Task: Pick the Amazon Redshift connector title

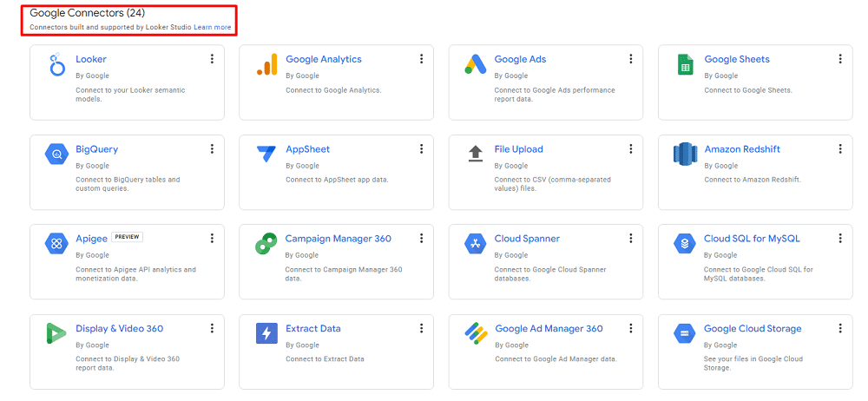Action: (742, 149)
